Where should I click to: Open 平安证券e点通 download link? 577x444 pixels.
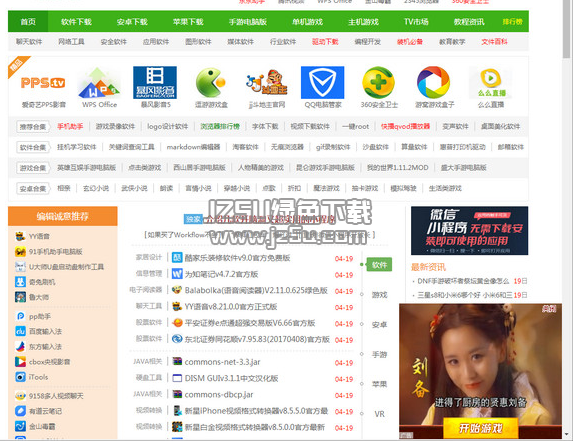pyautogui.click(x=250, y=323)
